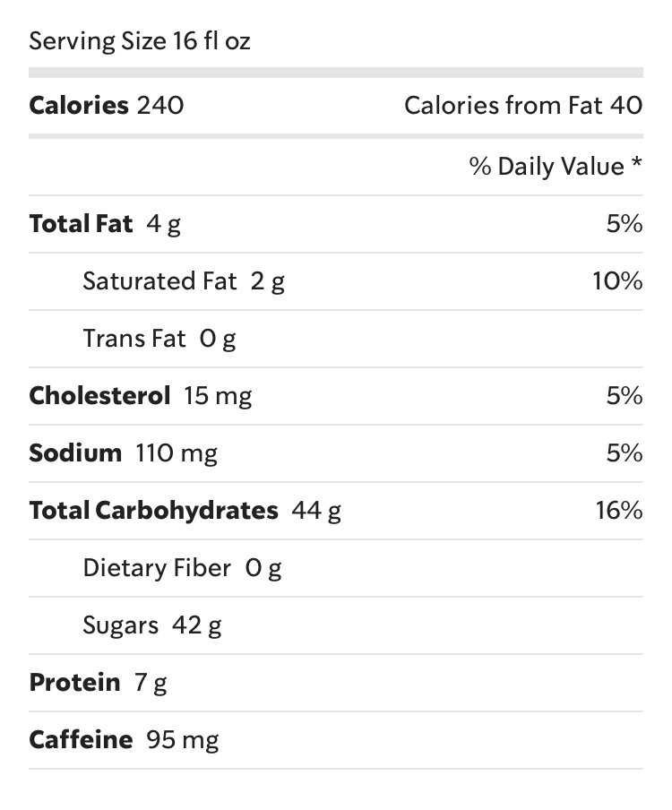Select Total Carbohydrates 44 g label

point(185,511)
